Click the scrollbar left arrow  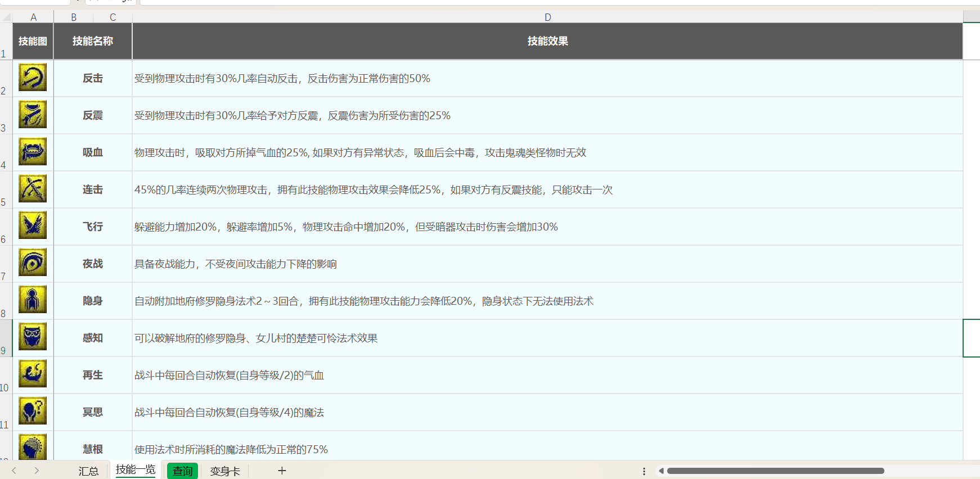tap(662, 471)
